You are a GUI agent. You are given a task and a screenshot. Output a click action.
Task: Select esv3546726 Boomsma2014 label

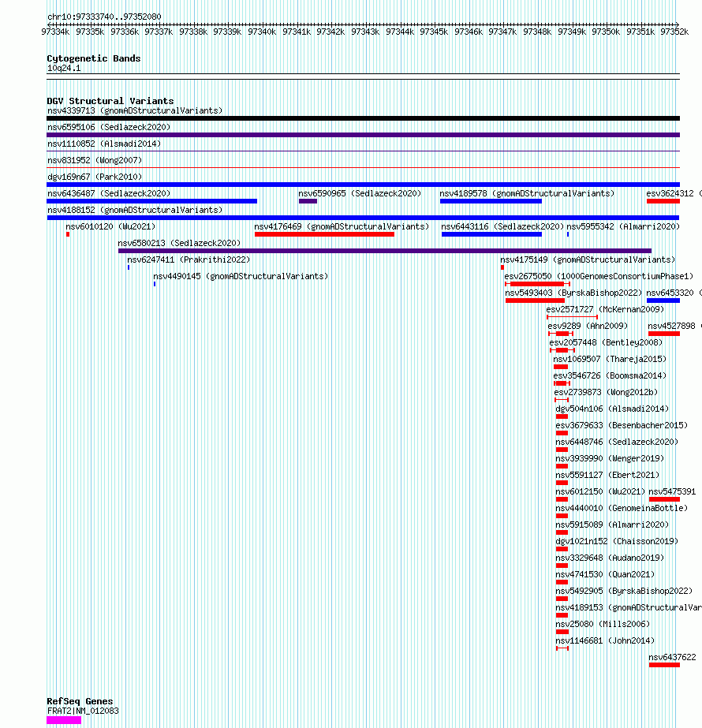click(610, 375)
